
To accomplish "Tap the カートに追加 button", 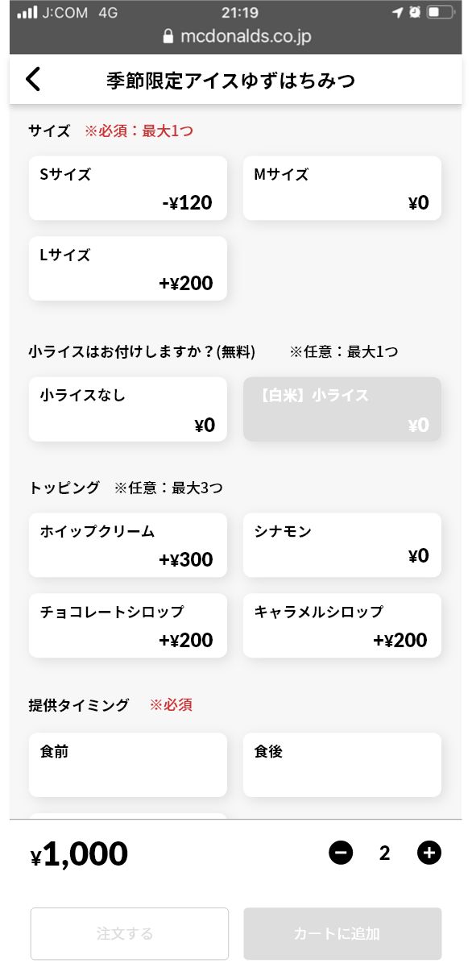I will coord(342,933).
